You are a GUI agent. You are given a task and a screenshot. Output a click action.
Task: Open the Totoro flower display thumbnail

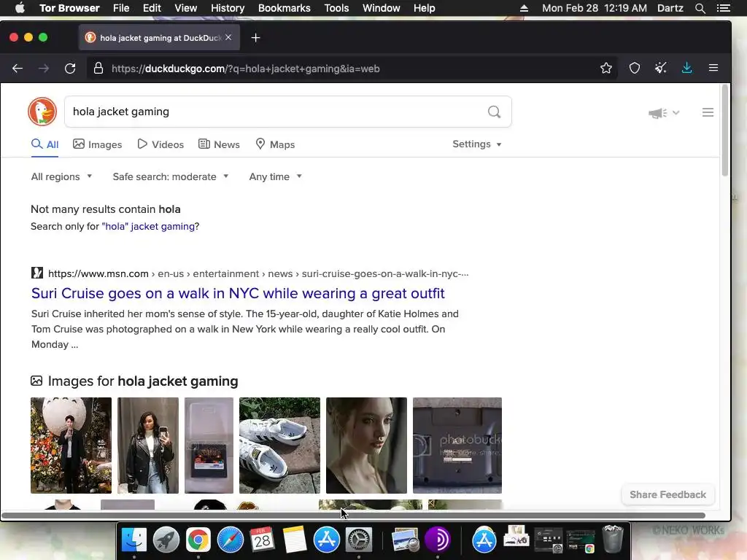[71, 446]
